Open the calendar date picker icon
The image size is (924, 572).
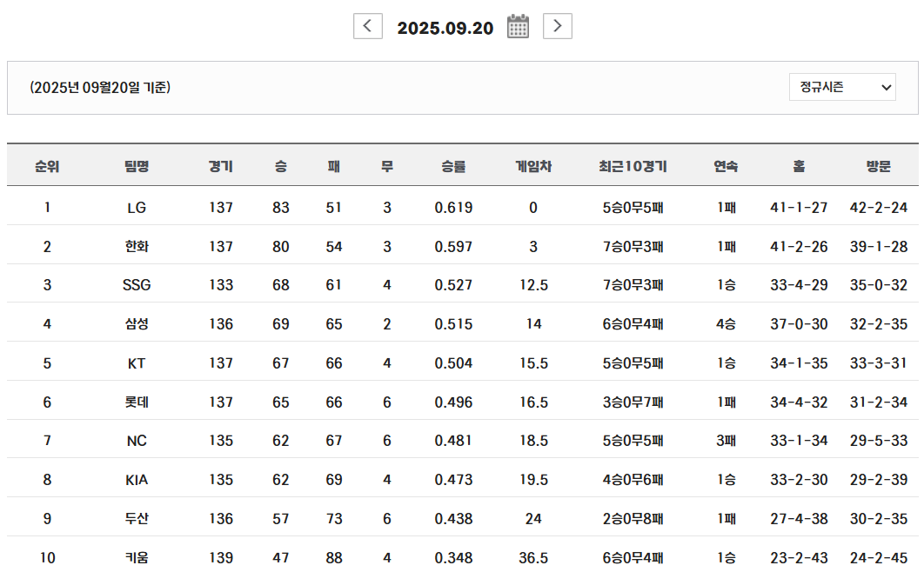coord(518,27)
